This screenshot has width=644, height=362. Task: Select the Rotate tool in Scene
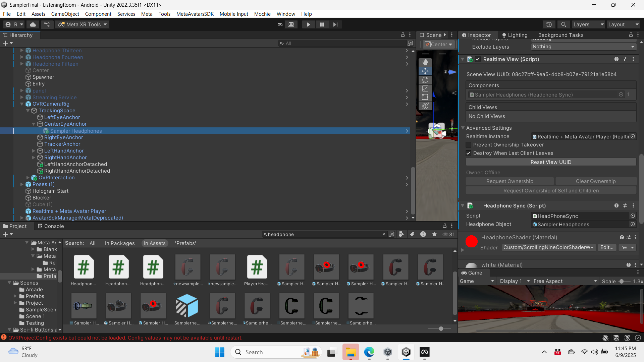pyautogui.click(x=425, y=80)
